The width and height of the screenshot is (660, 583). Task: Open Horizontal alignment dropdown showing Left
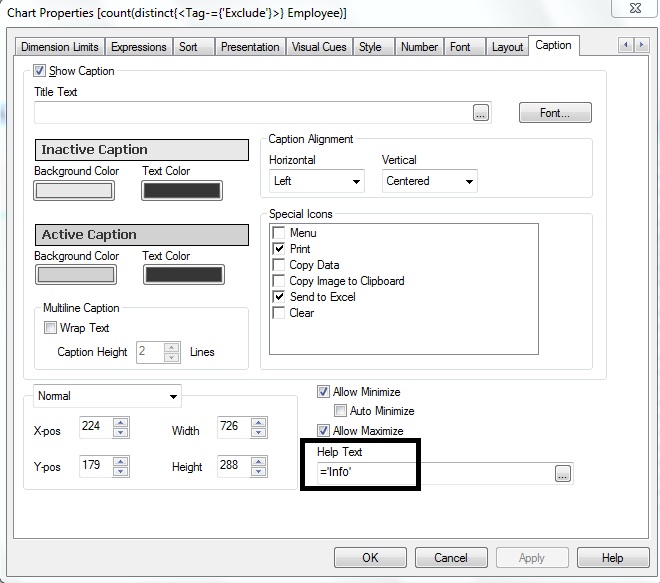click(x=317, y=181)
